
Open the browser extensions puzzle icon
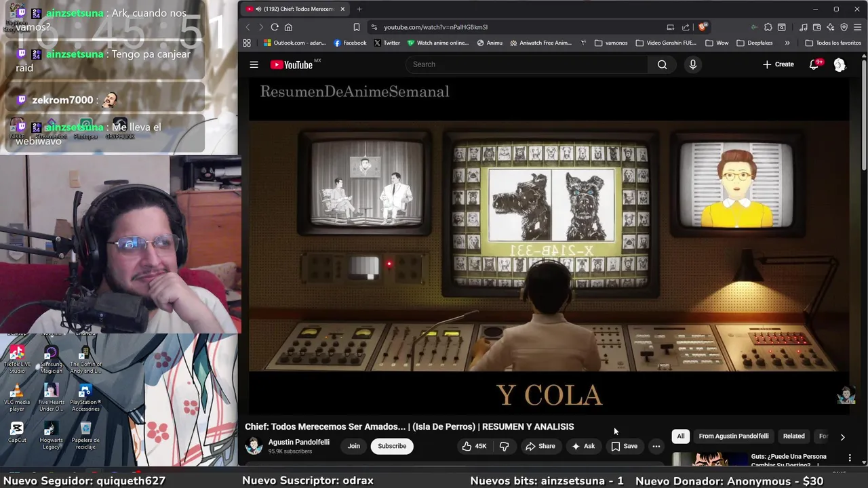click(768, 27)
